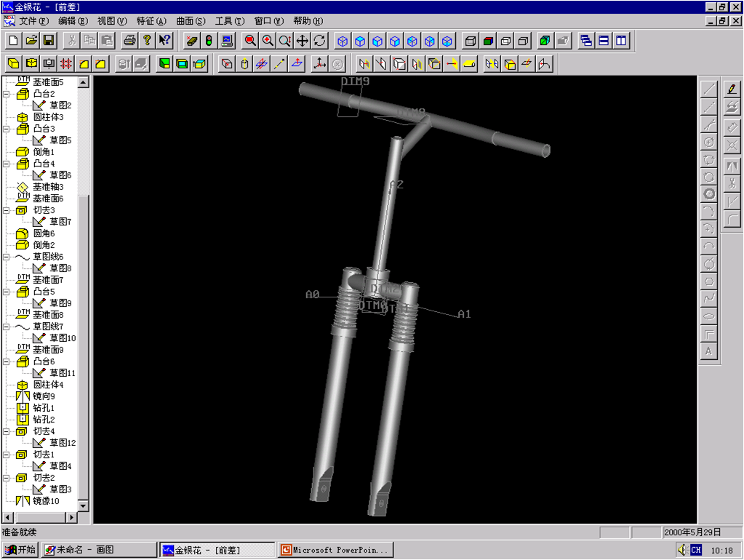Open the 曲面(S) menu
This screenshot has width=744, height=560.
191,21
